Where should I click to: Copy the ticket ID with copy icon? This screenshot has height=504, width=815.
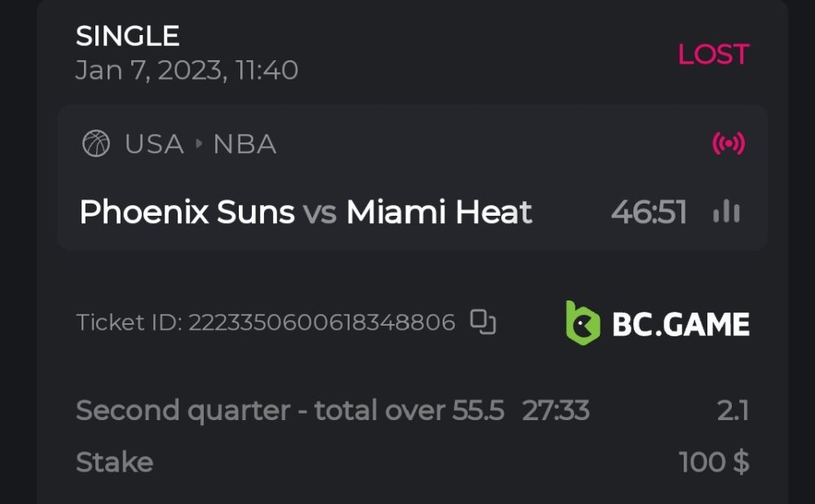(x=483, y=322)
